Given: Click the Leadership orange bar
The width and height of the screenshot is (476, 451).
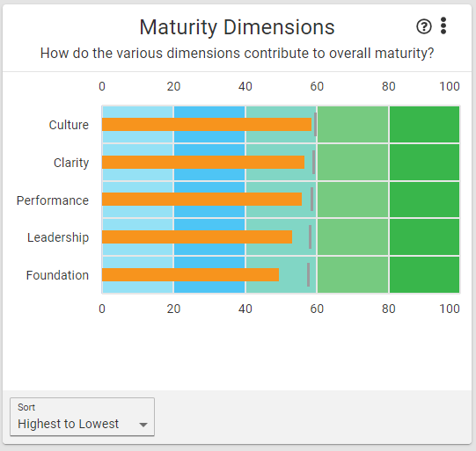Looking at the screenshot, I should coord(197,236).
